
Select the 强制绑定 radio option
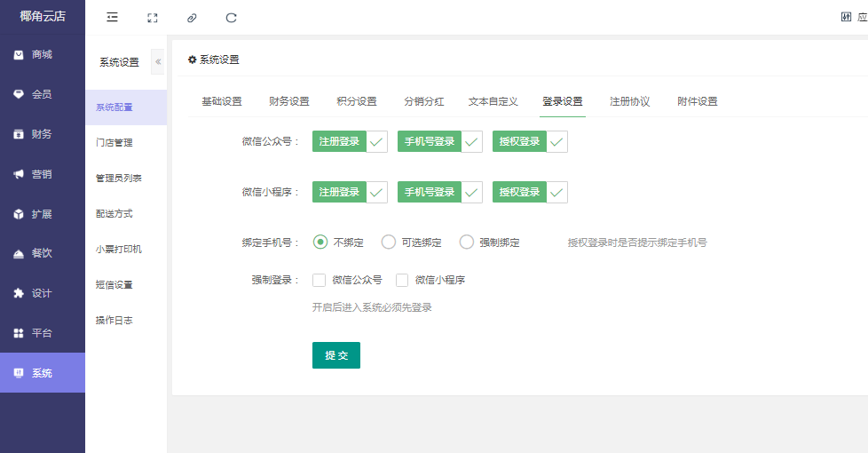pyautogui.click(x=467, y=242)
